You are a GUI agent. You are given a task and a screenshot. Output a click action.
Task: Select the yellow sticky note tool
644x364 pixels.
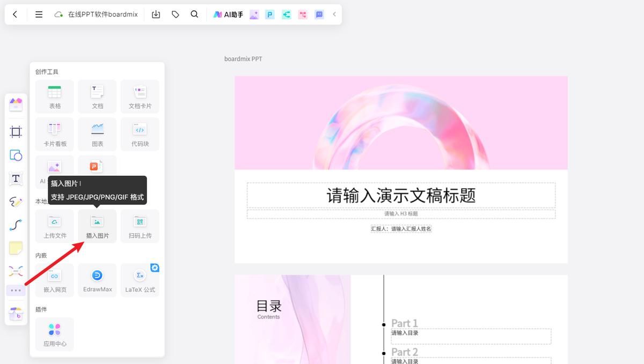(16, 248)
